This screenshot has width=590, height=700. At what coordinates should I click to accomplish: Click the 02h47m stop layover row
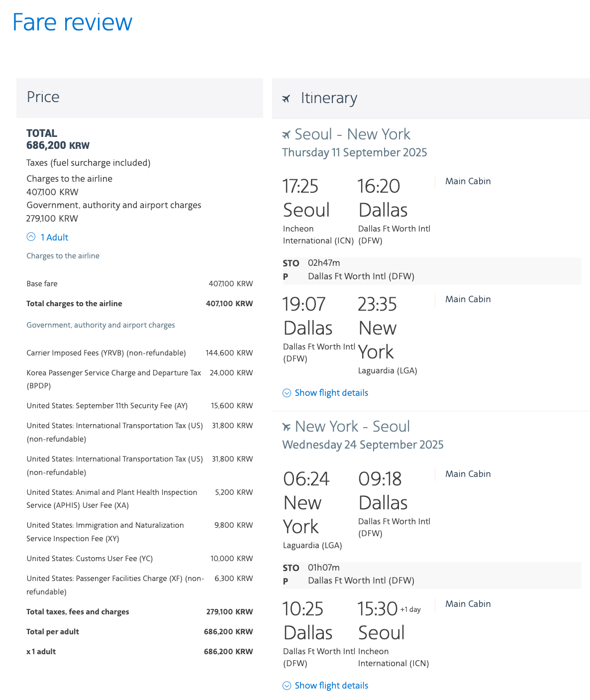tap(324, 263)
